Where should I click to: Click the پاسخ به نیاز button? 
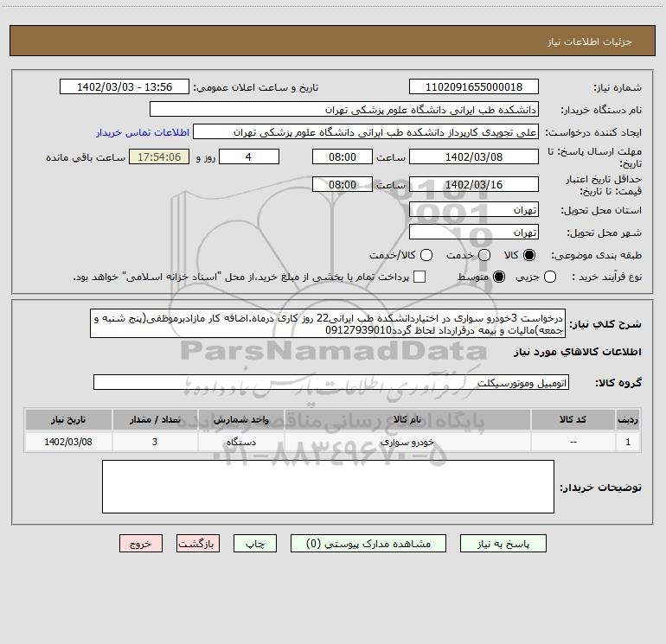(503, 544)
